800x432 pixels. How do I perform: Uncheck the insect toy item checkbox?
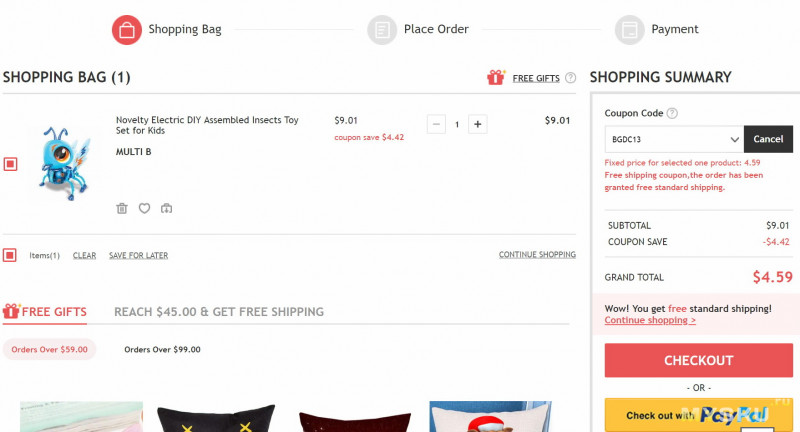(x=10, y=164)
